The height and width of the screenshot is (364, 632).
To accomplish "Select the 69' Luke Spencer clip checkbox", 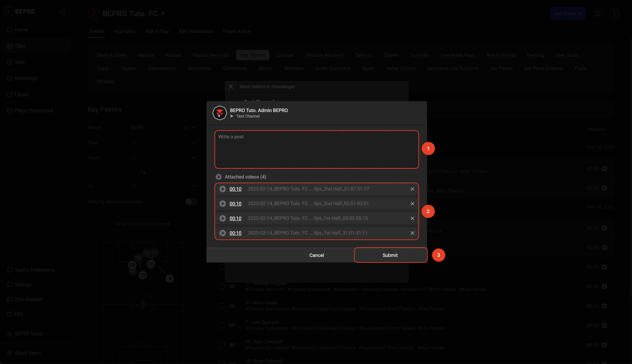I will [222, 325].
